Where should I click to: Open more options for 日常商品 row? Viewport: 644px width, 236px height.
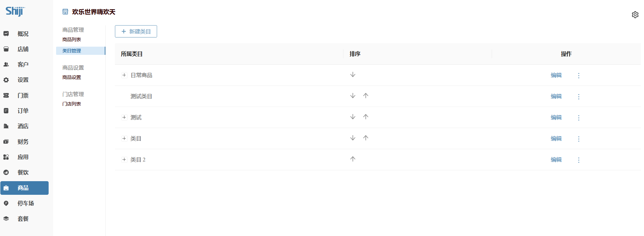click(x=578, y=76)
